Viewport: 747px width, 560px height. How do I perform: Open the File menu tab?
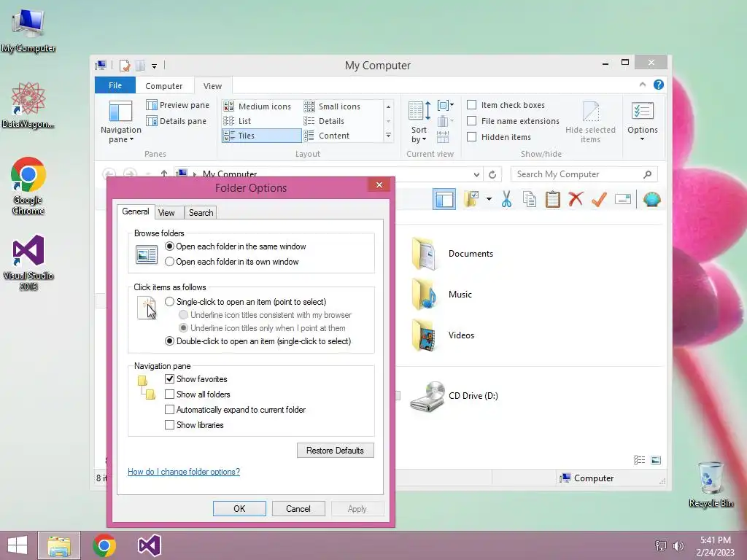tap(115, 85)
